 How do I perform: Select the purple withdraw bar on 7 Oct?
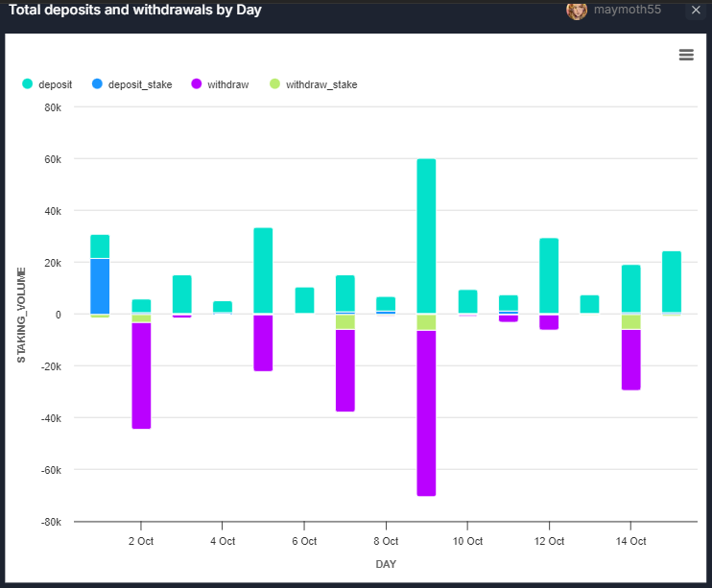[x=345, y=370]
